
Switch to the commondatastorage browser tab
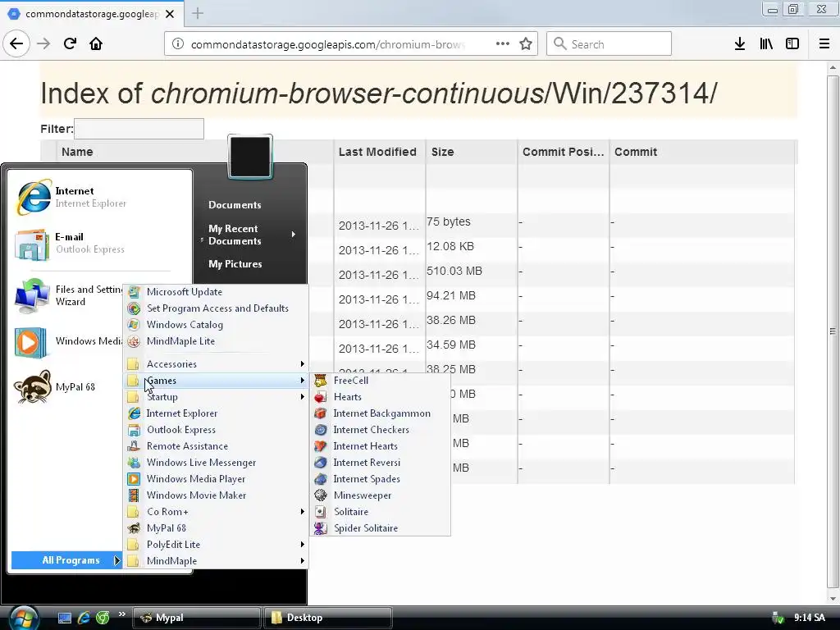click(91, 14)
